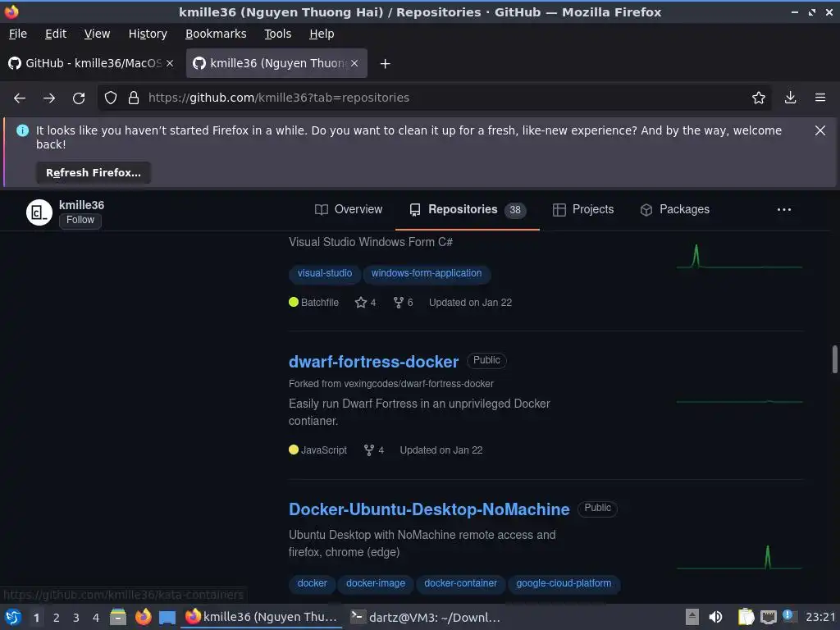Open forks count 6 of the Batchfile repo
Viewport: 840px width, 630px height.
(403, 303)
